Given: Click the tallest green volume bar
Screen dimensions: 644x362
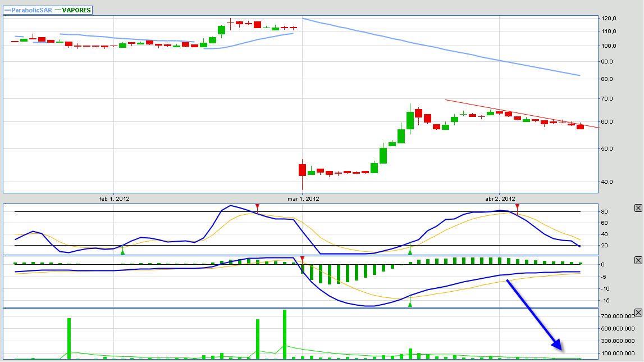Looking at the screenshot, I should tap(285, 334).
